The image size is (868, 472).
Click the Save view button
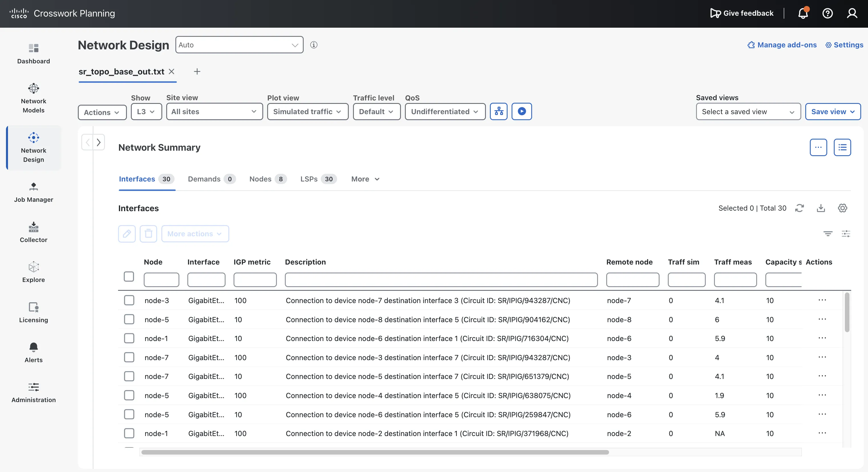(833, 112)
